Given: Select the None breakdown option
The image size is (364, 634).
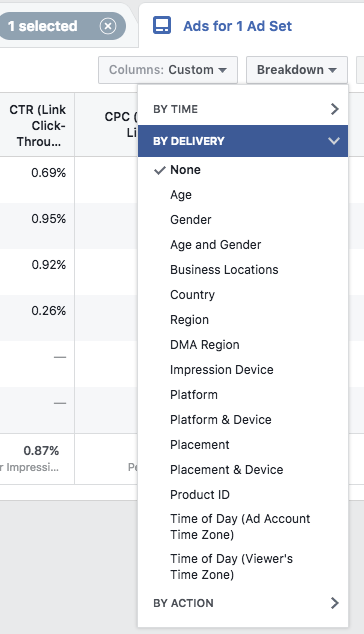Looking at the screenshot, I should (x=185, y=170).
